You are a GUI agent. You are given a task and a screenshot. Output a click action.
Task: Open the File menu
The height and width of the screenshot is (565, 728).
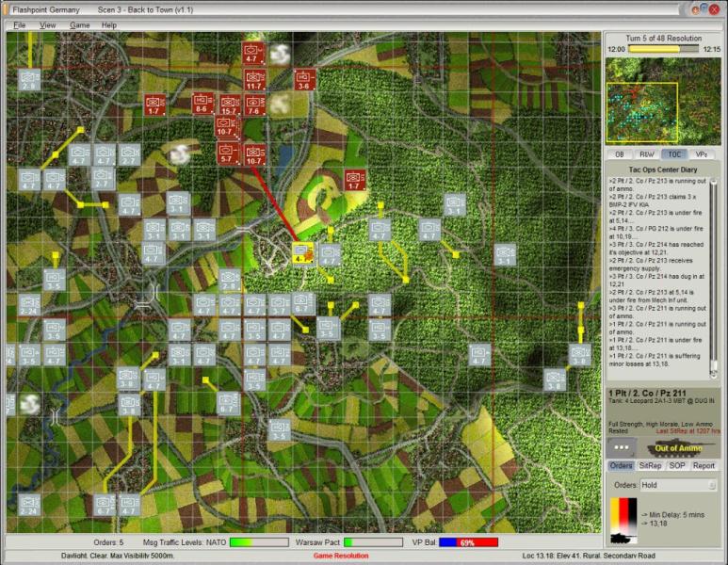point(19,24)
